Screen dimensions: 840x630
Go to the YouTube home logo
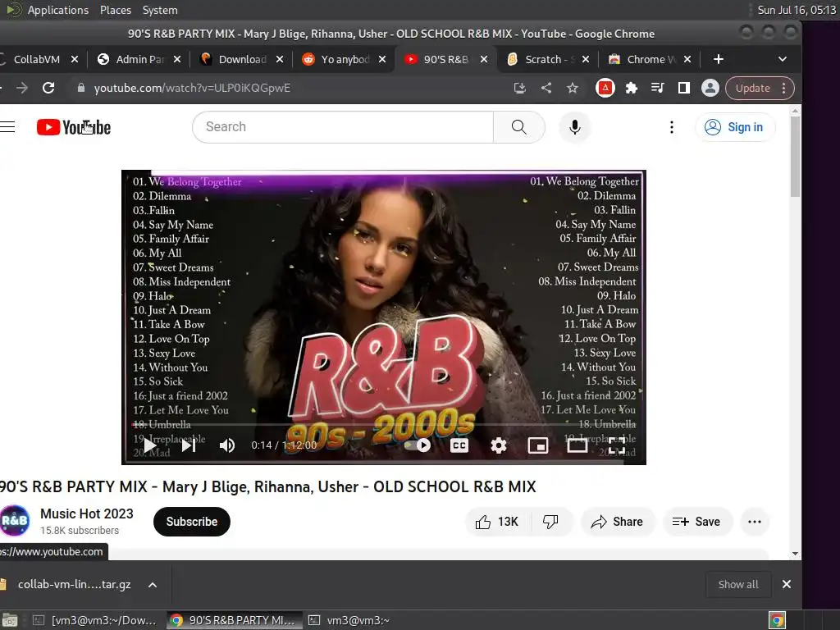coord(73,127)
